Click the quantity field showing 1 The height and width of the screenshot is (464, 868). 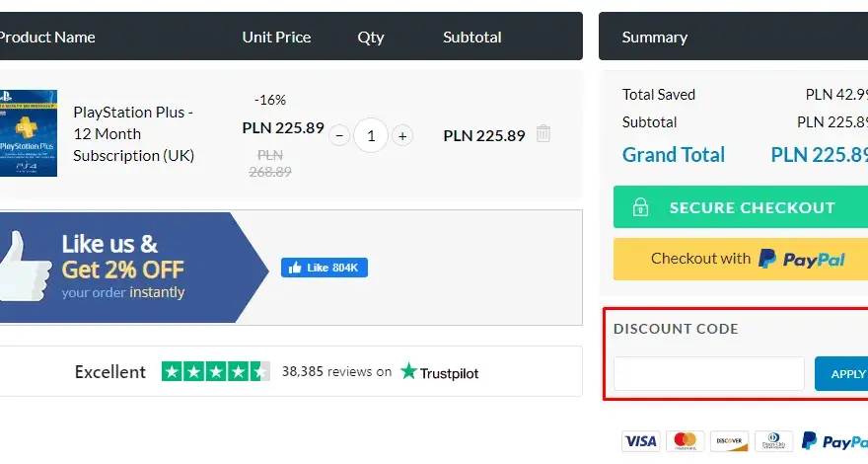(x=371, y=135)
